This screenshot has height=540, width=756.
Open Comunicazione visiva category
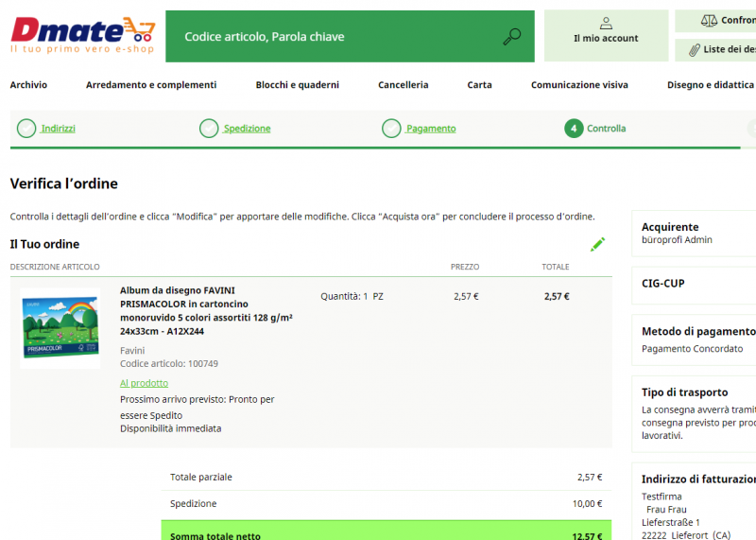[579, 85]
